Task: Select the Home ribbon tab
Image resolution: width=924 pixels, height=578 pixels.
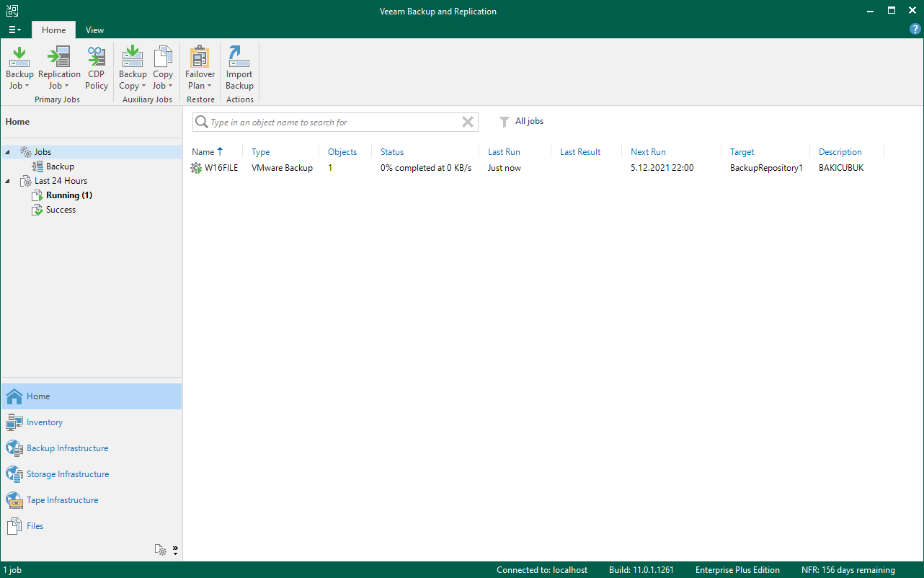Action: coord(53,30)
